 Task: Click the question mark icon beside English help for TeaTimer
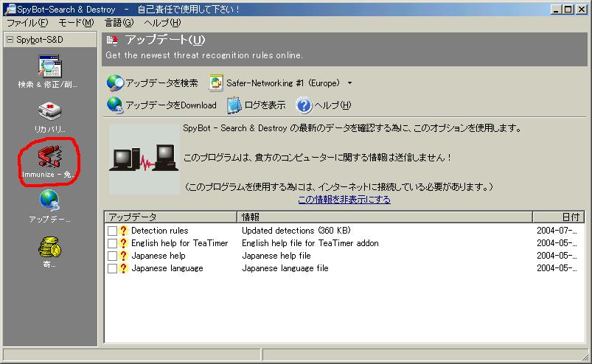[x=123, y=243]
